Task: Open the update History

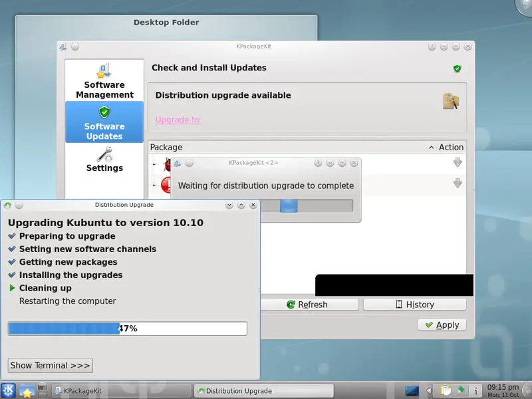Action: point(414,305)
